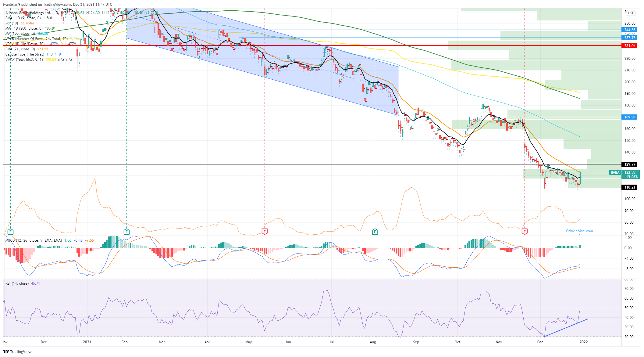
Task: Click the 122.99 current price label
Action: (630, 172)
